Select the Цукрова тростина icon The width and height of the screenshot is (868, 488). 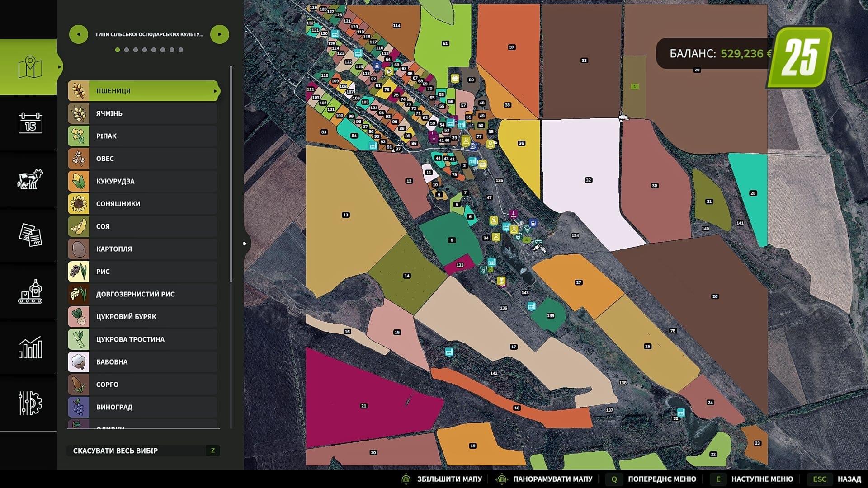(x=79, y=339)
